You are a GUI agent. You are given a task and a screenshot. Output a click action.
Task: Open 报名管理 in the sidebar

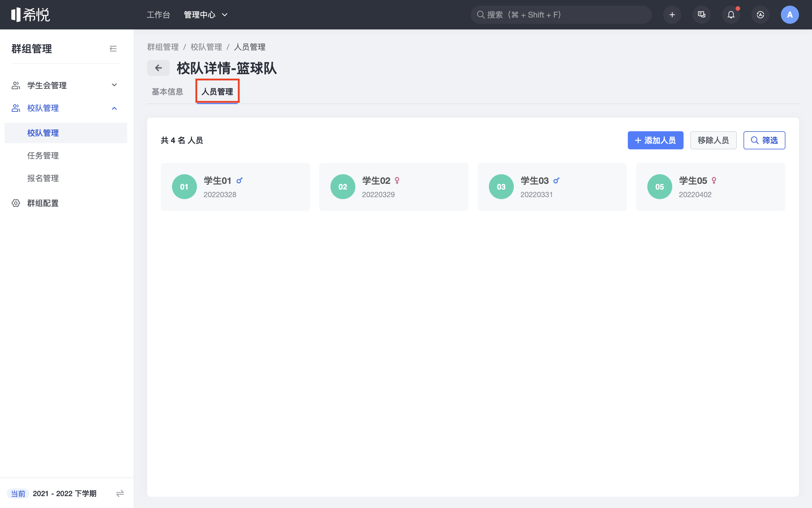pos(43,178)
